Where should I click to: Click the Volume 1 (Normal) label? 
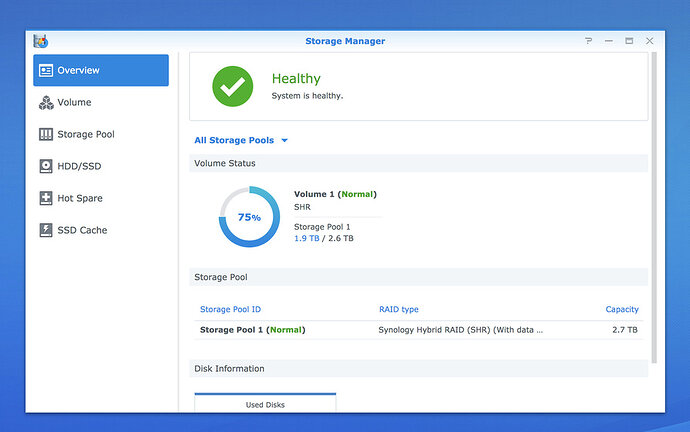tap(335, 194)
